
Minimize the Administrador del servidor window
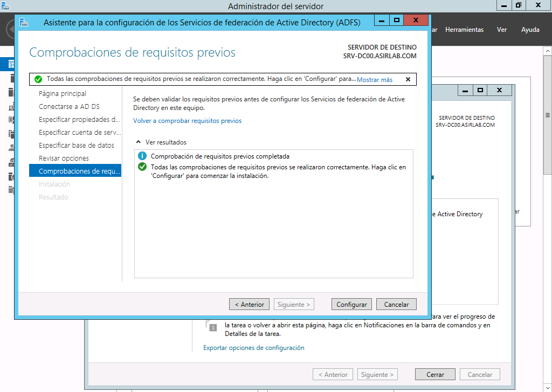[504, 5]
